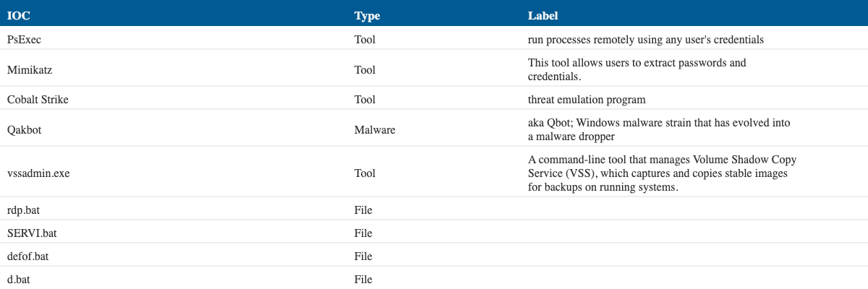Select the d.bat file entry
Viewport: 868px width, 289px height.
tap(20, 279)
